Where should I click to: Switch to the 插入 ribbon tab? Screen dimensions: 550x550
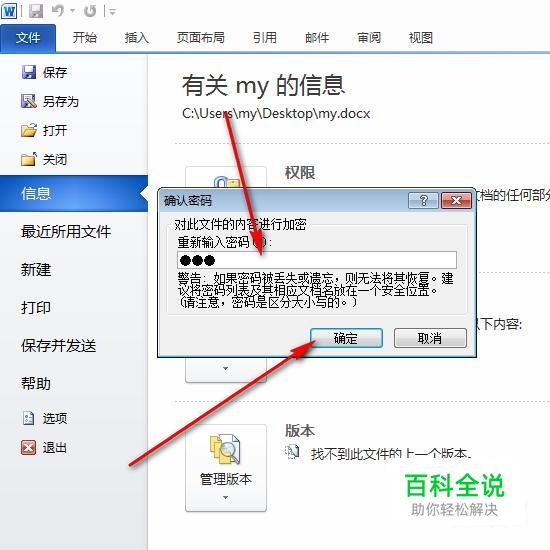tap(137, 38)
